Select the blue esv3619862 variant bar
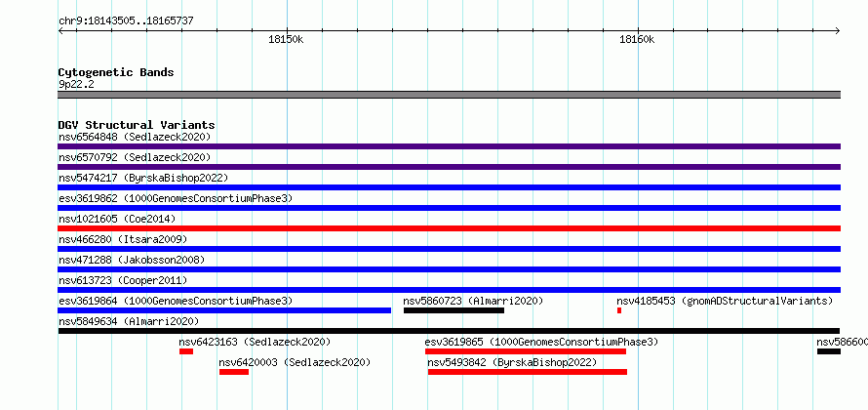868x410 pixels. [449, 208]
